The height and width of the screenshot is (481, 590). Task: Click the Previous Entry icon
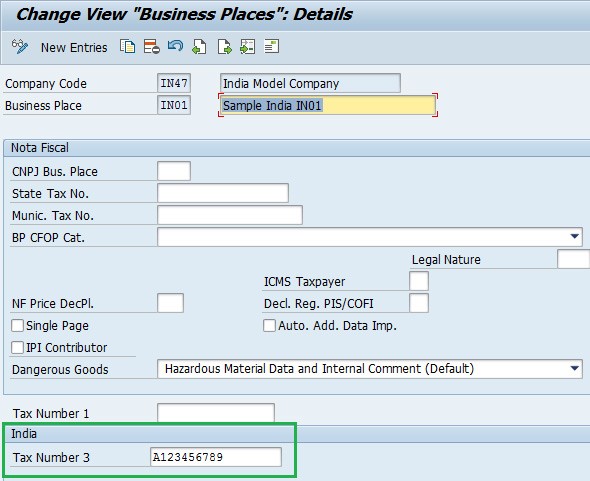tap(199, 47)
